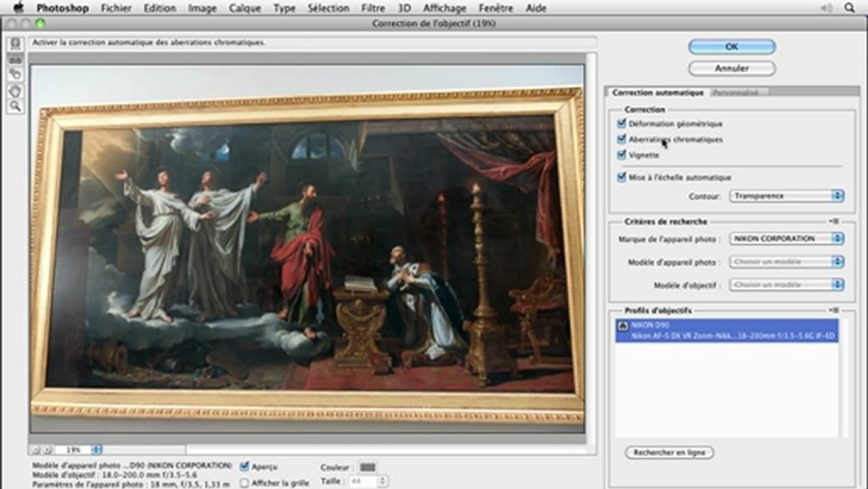868x489 pixels.
Task: Click the Annuler button
Action: (732, 69)
